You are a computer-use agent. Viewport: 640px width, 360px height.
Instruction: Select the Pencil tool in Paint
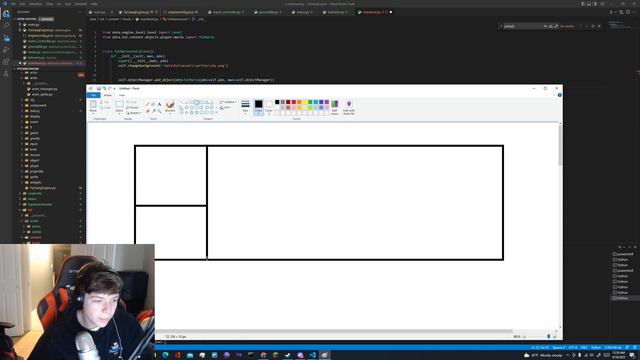(x=148, y=104)
